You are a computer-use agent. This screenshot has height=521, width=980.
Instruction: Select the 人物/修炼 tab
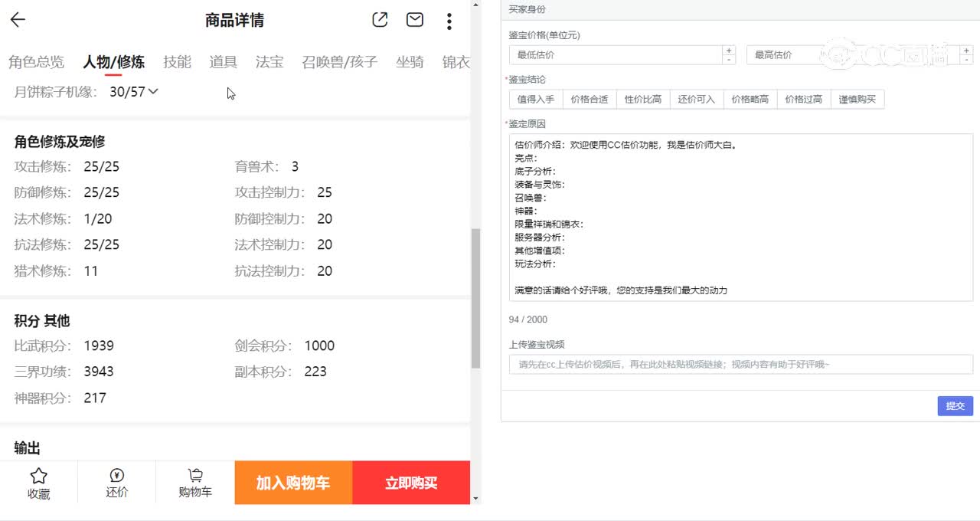pyautogui.click(x=113, y=62)
